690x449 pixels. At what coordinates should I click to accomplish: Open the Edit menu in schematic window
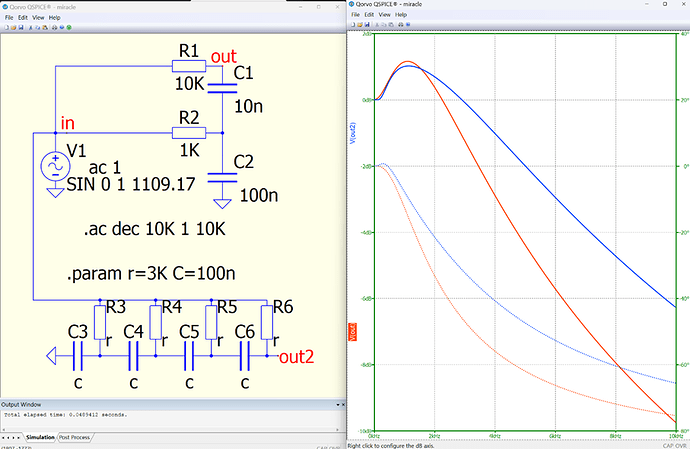pyautogui.click(x=22, y=17)
